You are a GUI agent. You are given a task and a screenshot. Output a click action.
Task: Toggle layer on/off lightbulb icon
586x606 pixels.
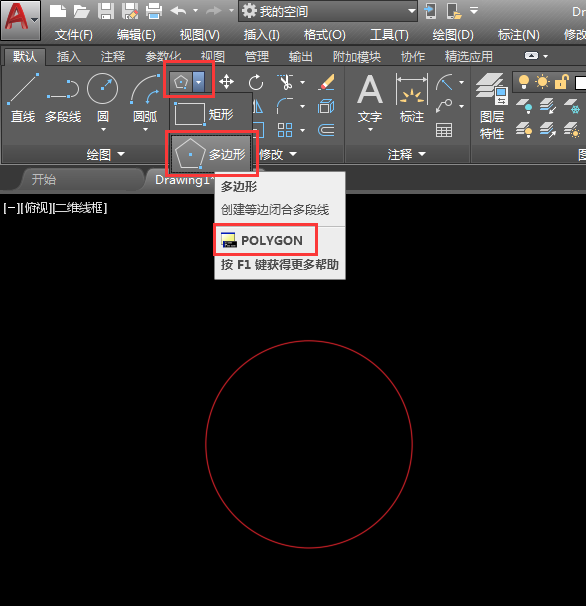[524, 82]
